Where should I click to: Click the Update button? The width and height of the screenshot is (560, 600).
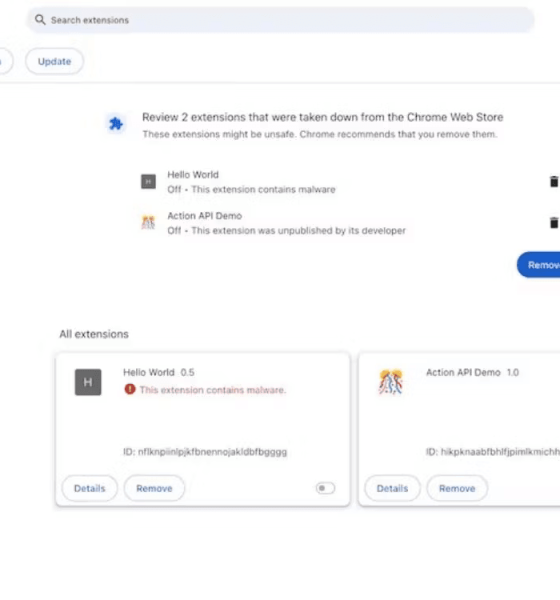(x=54, y=61)
